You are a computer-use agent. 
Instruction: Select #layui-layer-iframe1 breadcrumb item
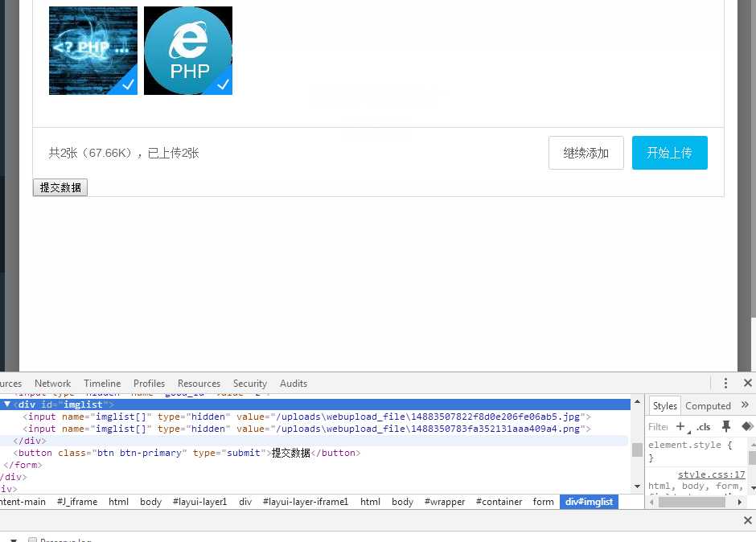point(305,502)
